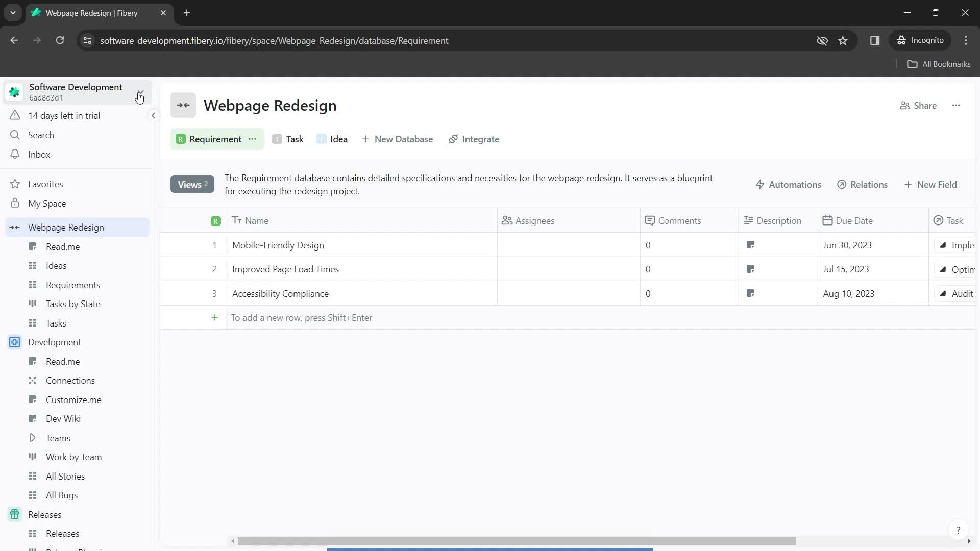Viewport: 980px width, 551px height.
Task: Open the Views 2 button
Action: click(x=192, y=184)
